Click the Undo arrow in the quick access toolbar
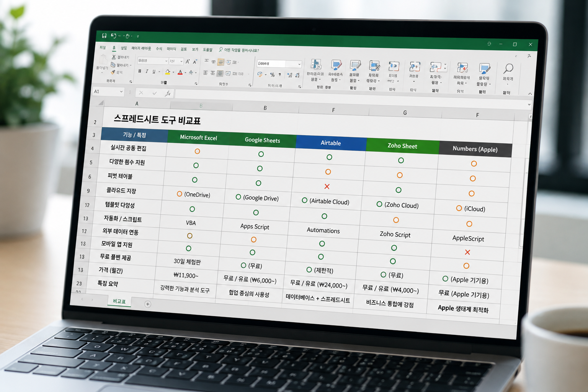This screenshot has height=392, width=588. 114,36
